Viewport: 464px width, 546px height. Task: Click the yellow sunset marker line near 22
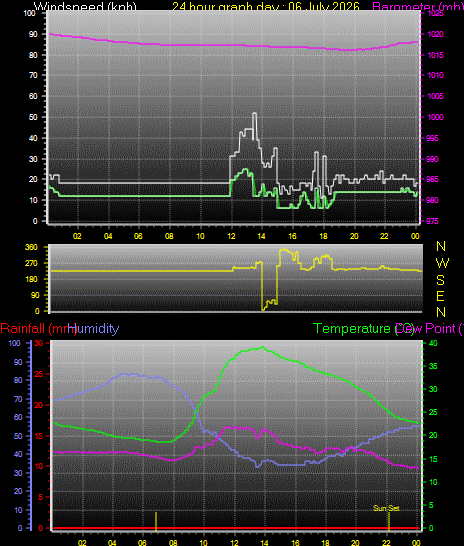[389, 521]
